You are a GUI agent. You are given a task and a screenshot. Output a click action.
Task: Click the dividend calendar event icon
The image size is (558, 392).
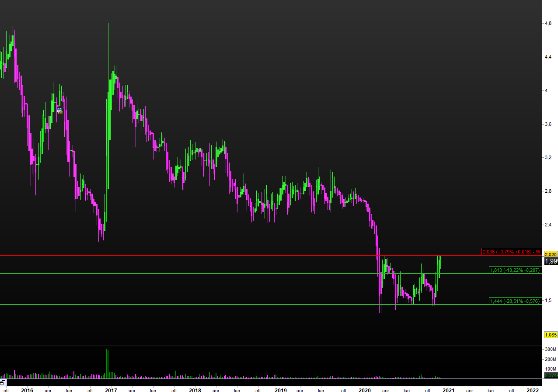point(59,111)
